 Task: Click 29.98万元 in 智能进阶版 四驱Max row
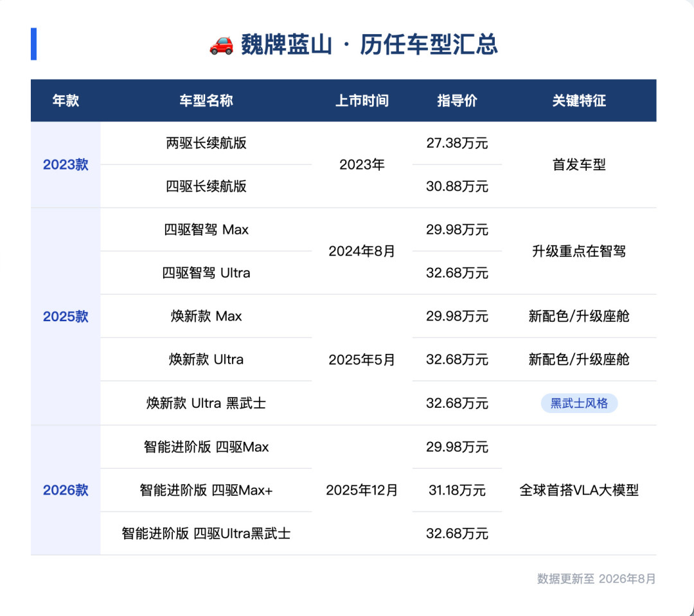[458, 447]
